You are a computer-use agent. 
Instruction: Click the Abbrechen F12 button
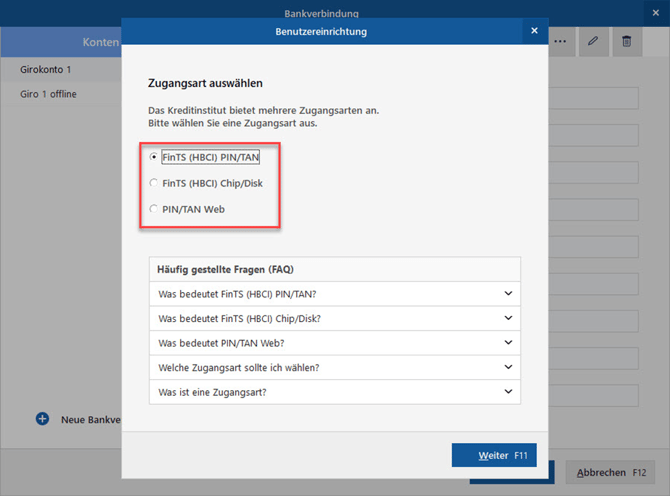pyautogui.click(x=607, y=473)
